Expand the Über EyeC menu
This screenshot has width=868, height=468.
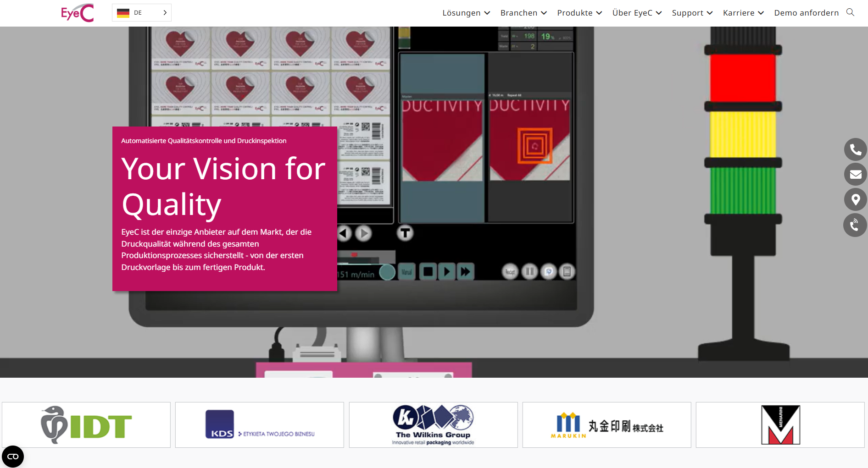coord(637,13)
